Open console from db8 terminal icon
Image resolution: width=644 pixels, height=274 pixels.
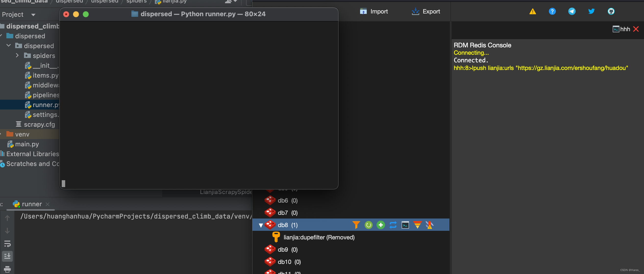[405, 225]
